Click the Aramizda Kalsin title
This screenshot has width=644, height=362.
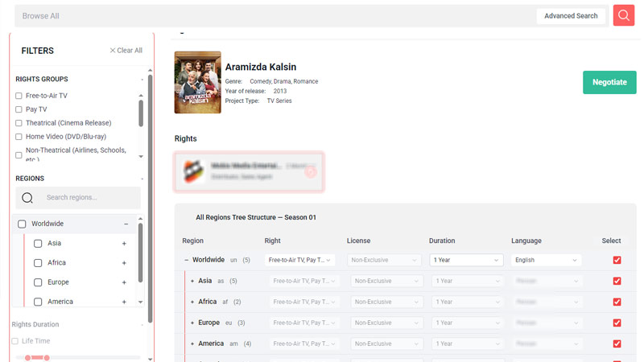260,67
